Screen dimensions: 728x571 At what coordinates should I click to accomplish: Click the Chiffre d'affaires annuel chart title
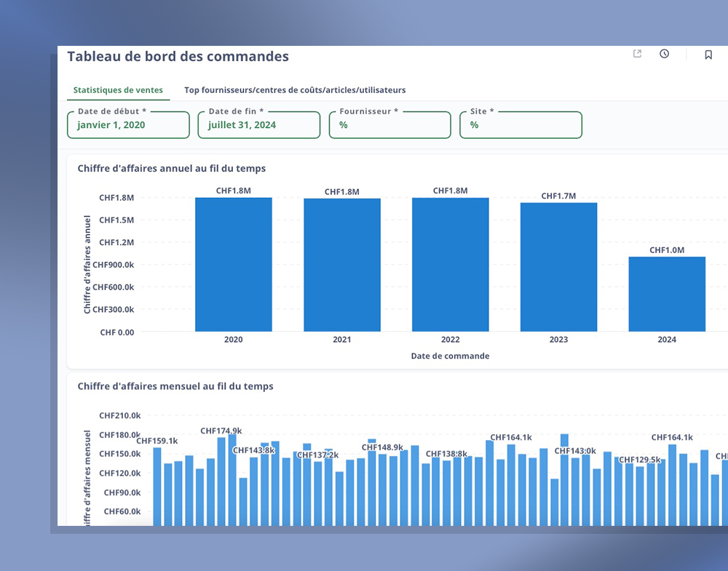click(172, 168)
